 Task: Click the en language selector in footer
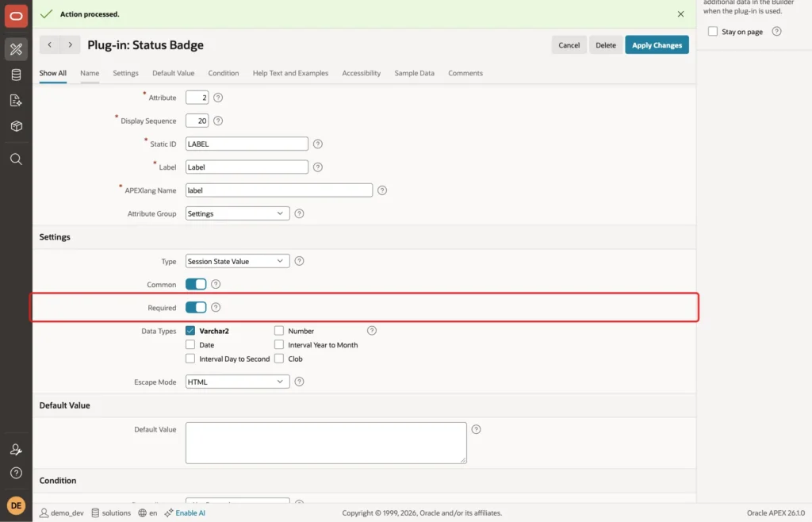[148, 512]
